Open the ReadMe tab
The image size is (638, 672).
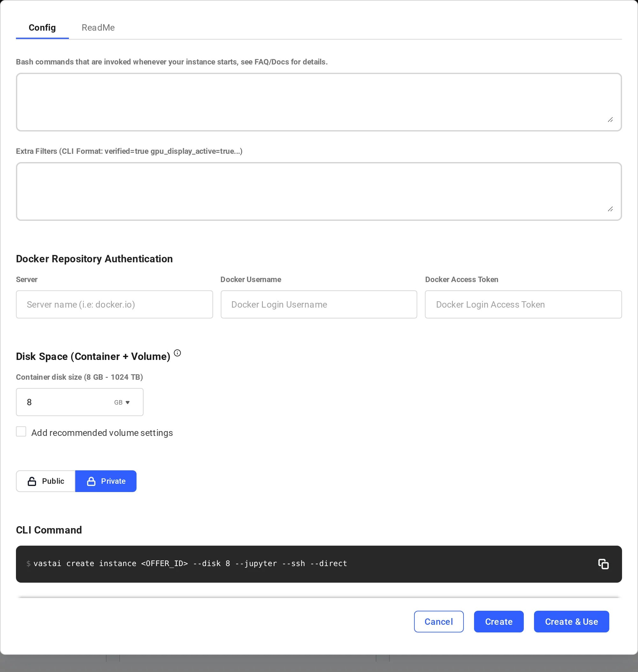tap(98, 27)
